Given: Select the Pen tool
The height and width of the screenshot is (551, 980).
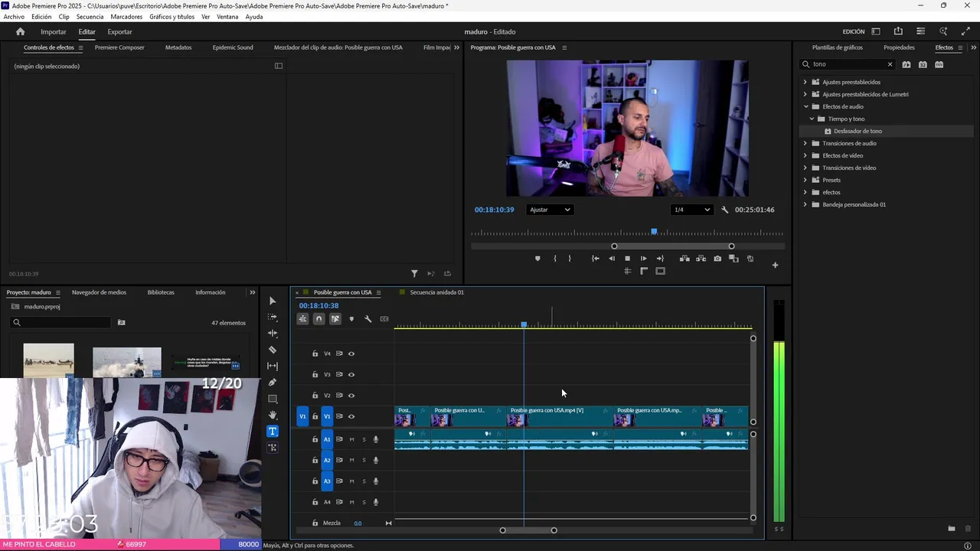Looking at the screenshot, I should 273,383.
